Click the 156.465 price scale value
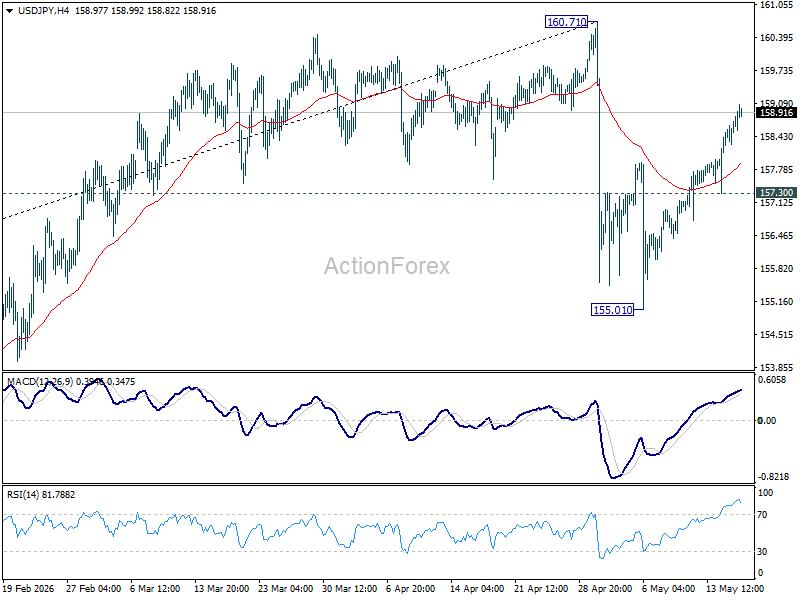This screenshot has width=800, height=600. [x=777, y=236]
